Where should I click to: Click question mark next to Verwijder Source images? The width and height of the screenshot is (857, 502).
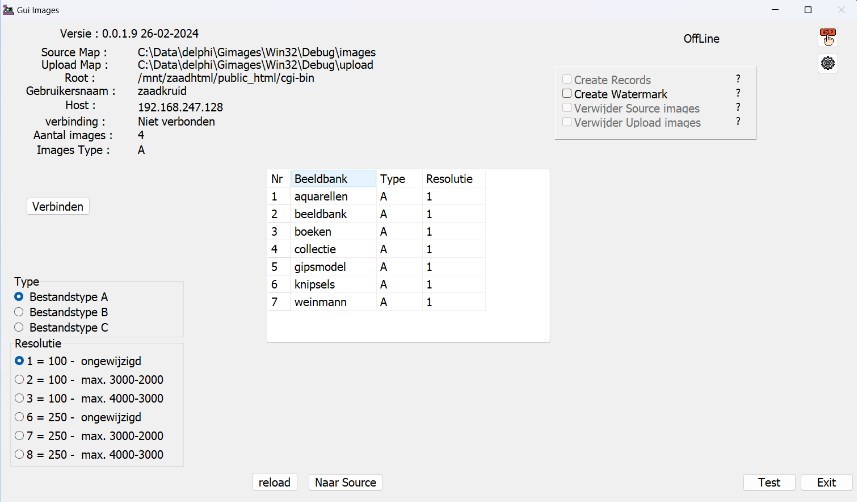point(738,108)
